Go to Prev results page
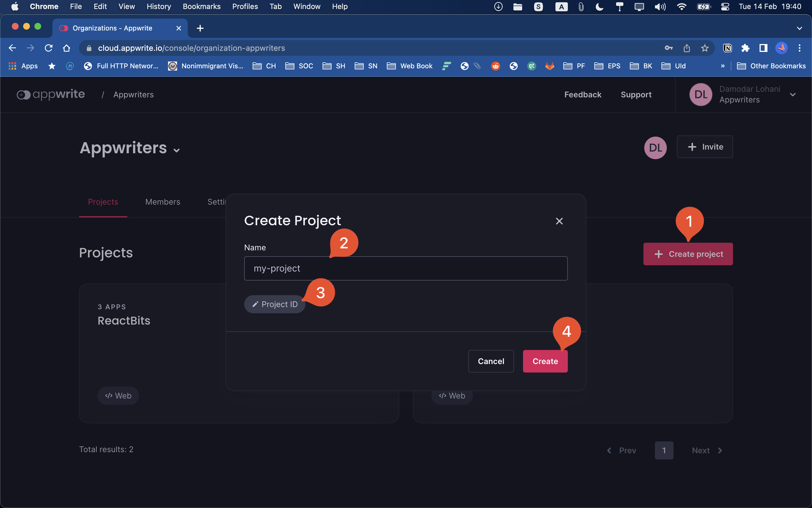The height and width of the screenshot is (508, 812). click(x=621, y=450)
